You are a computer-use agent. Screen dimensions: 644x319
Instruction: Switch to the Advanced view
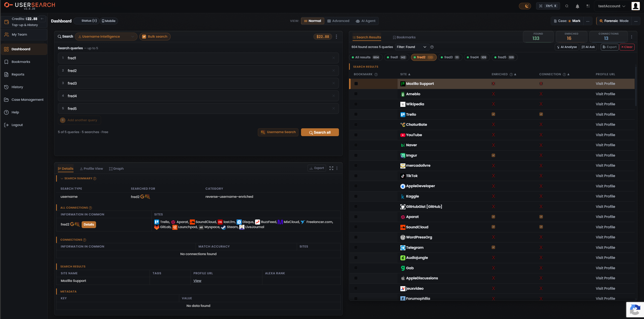coord(338,21)
